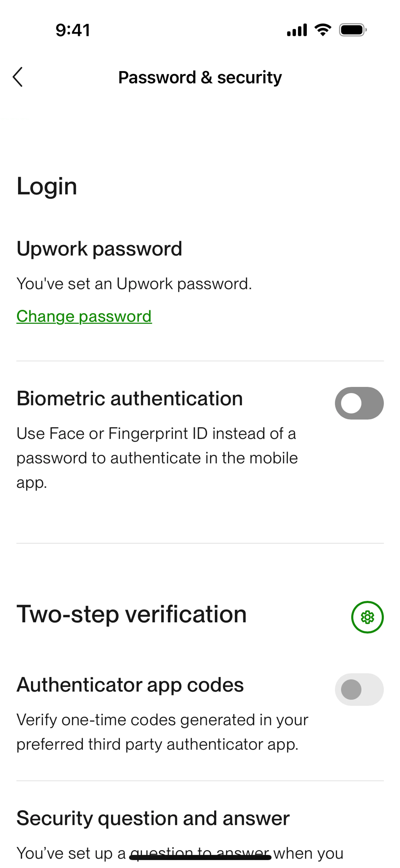Open the Change password link
Screen dimensions: 400x868
(x=84, y=316)
